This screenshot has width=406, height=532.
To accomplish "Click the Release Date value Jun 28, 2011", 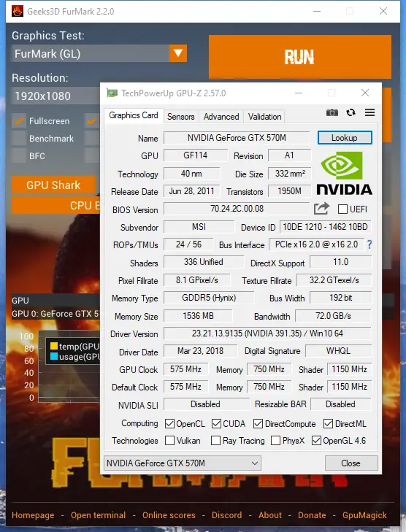I will point(192,191).
